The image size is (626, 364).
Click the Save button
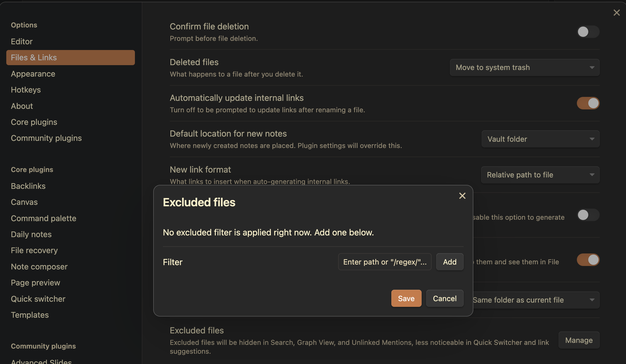tap(406, 298)
